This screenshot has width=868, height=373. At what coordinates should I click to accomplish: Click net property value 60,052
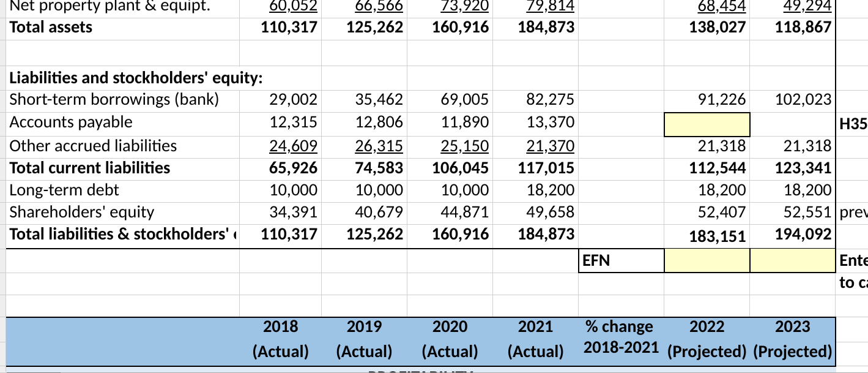294,6
